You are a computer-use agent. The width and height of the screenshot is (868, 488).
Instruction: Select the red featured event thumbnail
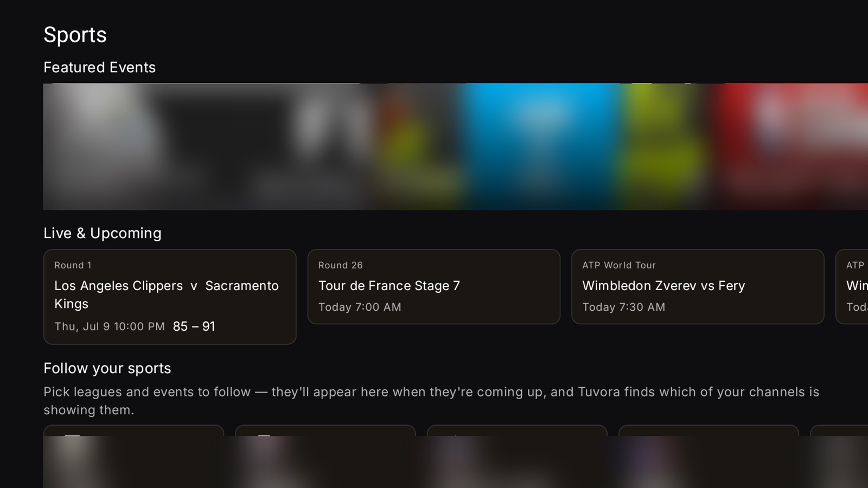click(x=792, y=146)
